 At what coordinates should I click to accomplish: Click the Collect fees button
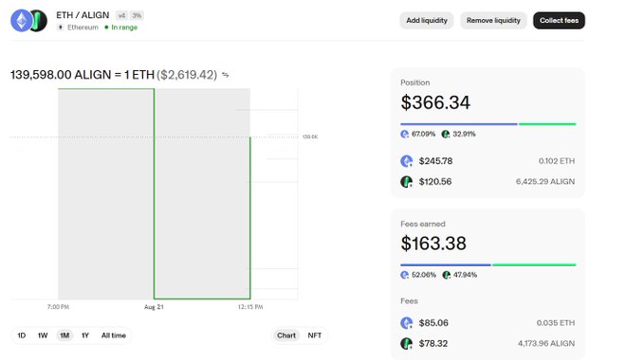559,21
